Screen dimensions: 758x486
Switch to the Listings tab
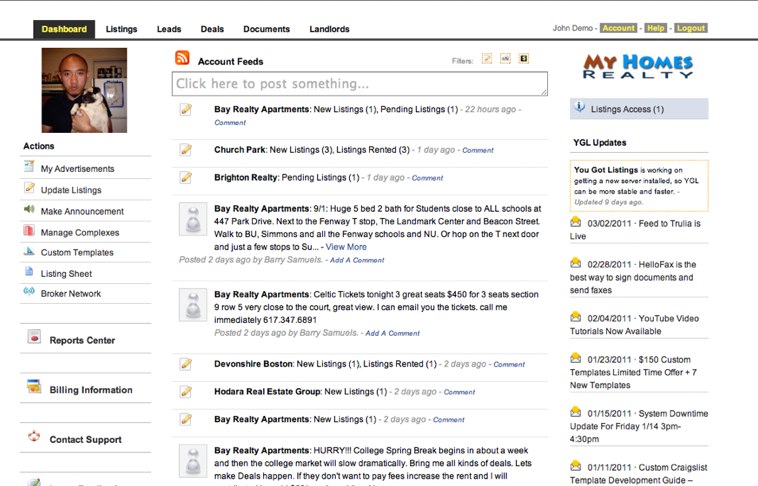pyautogui.click(x=121, y=29)
